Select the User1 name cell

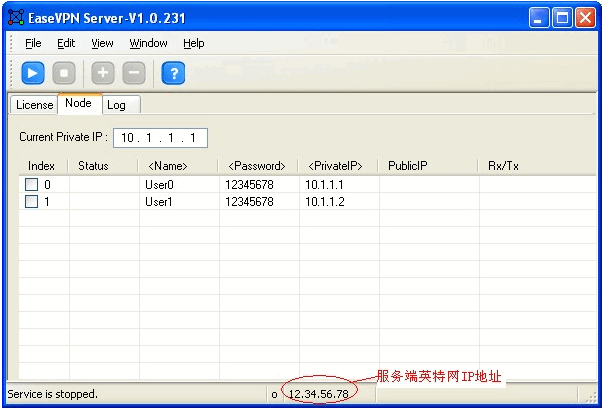pyautogui.click(x=159, y=202)
